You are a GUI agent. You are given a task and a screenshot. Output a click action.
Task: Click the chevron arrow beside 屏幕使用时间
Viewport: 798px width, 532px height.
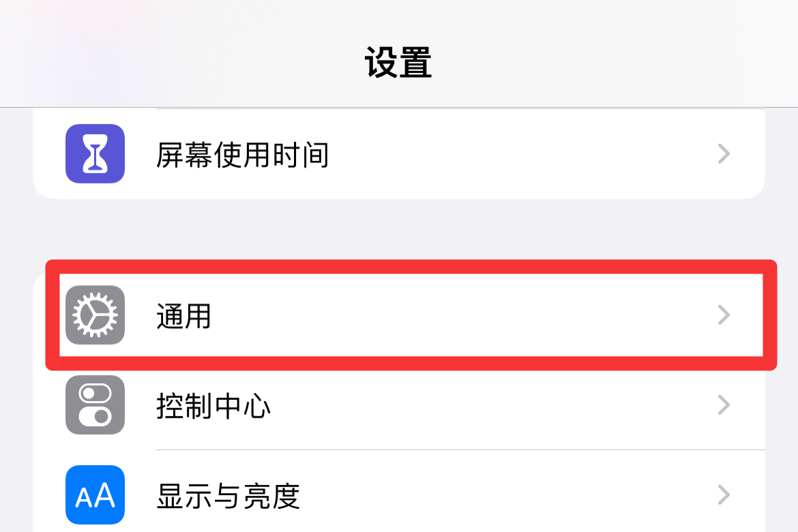coord(724,153)
